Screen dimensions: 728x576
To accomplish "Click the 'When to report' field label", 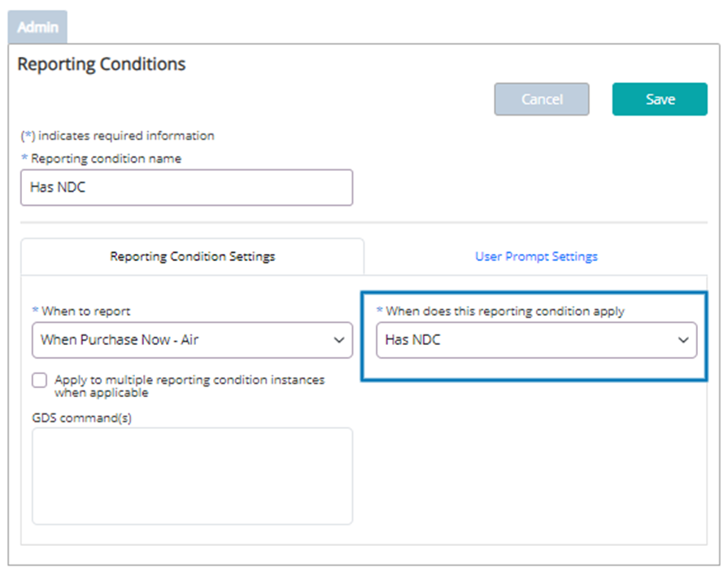I will 85,312.
